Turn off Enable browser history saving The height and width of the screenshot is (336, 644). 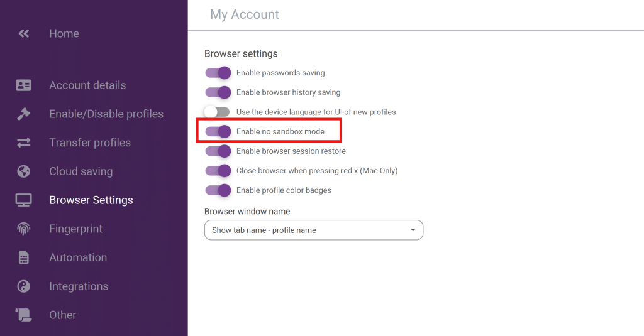(x=218, y=92)
